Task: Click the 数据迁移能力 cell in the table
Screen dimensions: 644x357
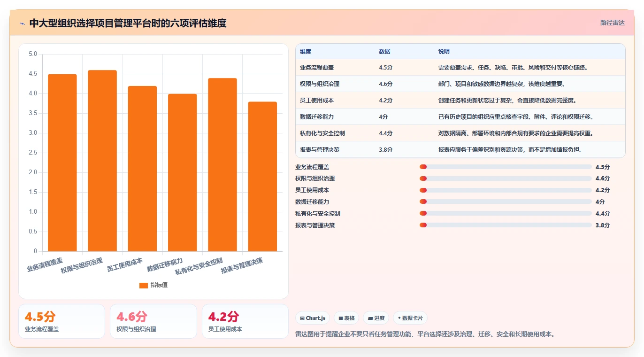Action: pyautogui.click(x=317, y=117)
